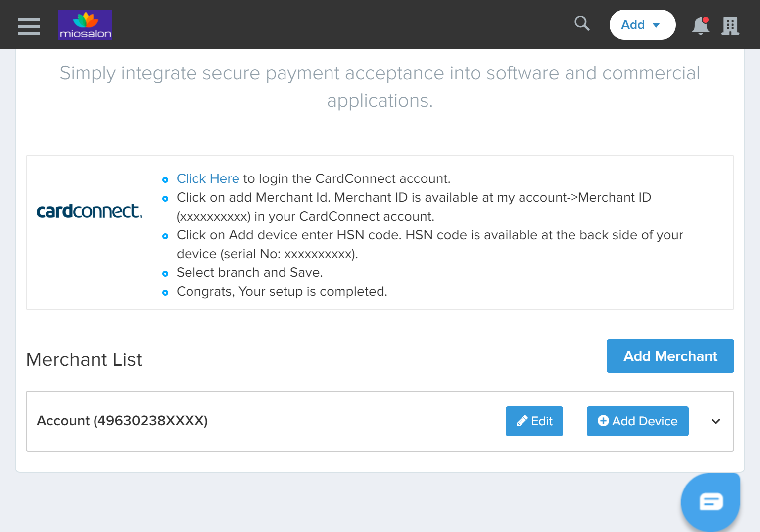Viewport: 760px width, 532px height.
Task: Click the branch building icon
Action: coord(730,26)
